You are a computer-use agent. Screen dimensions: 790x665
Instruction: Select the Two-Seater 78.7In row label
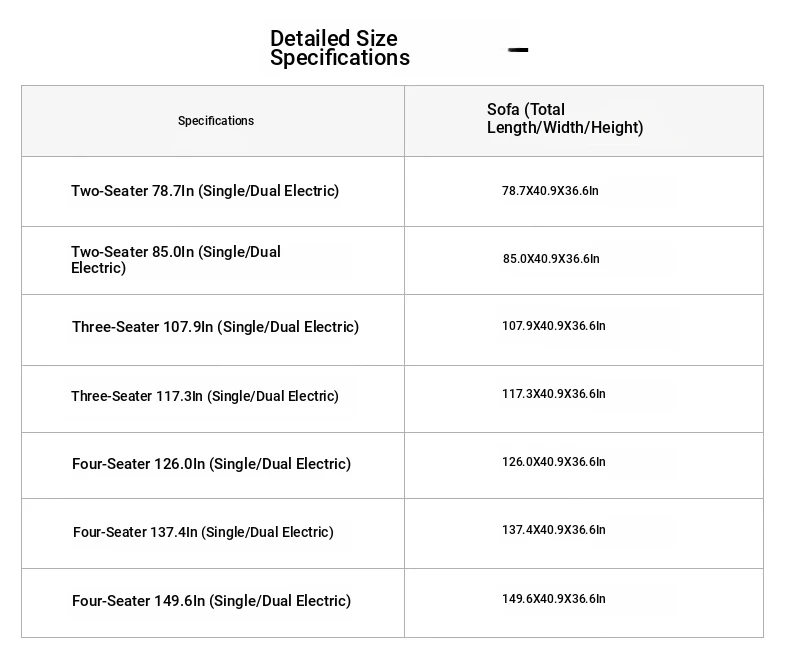coord(205,191)
